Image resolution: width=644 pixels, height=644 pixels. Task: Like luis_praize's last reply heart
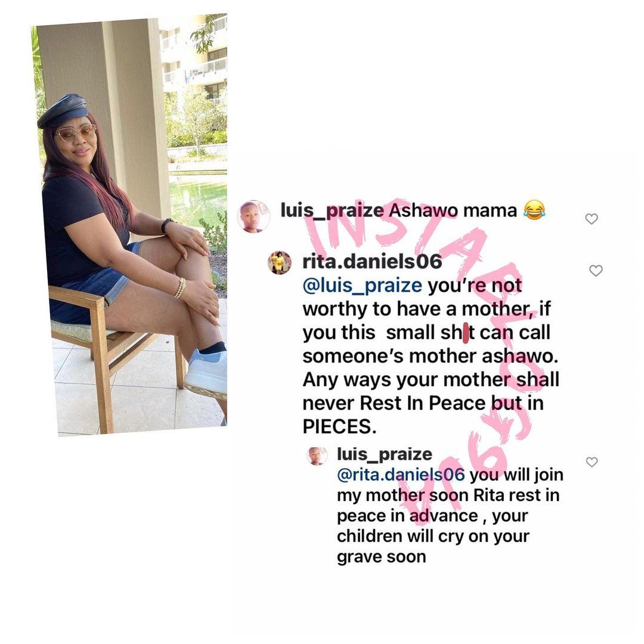(592, 462)
